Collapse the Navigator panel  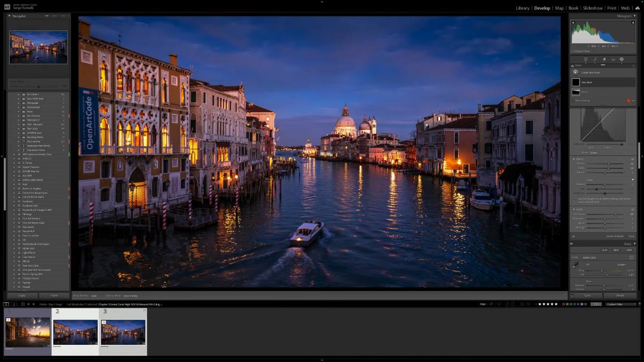(9, 16)
